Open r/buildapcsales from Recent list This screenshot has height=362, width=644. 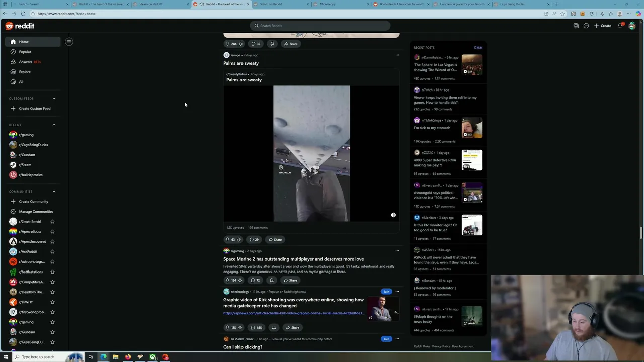pyautogui.click(x=33, y=175)
